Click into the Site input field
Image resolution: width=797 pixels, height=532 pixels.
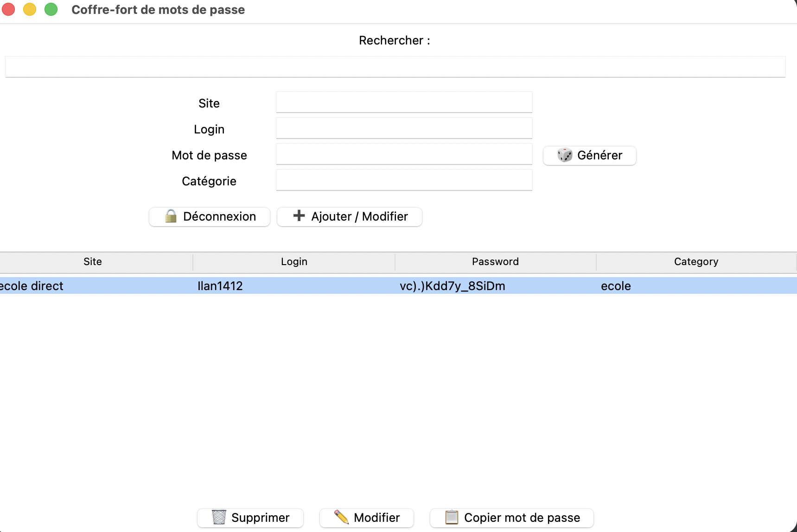click(x=404, y=102)
